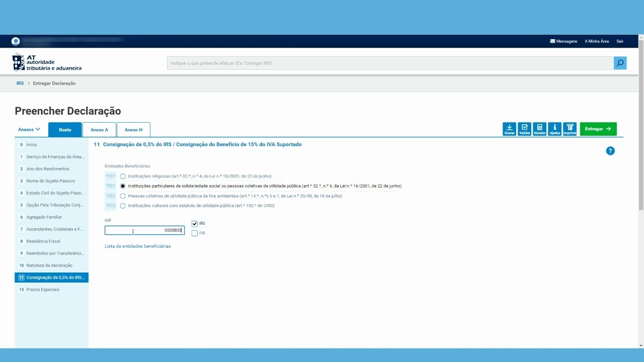Go to section 13 Prazos Especiais

[51, 290]
